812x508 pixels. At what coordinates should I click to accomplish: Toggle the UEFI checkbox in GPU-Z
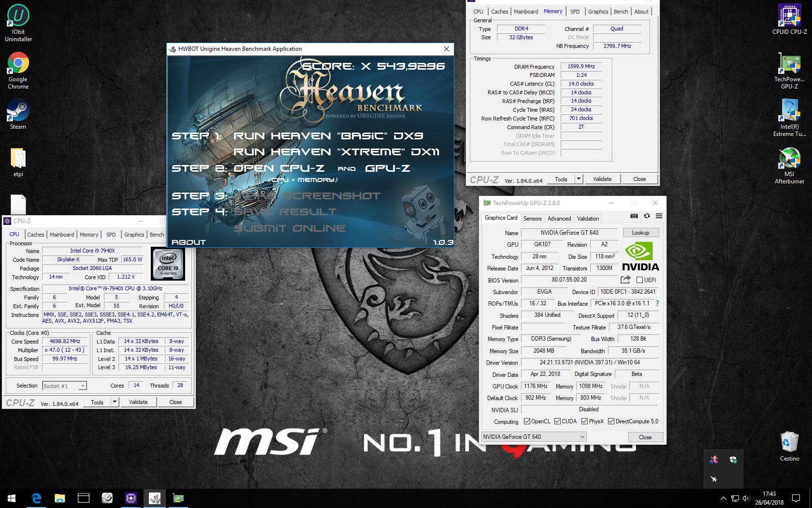pos(640,280)
